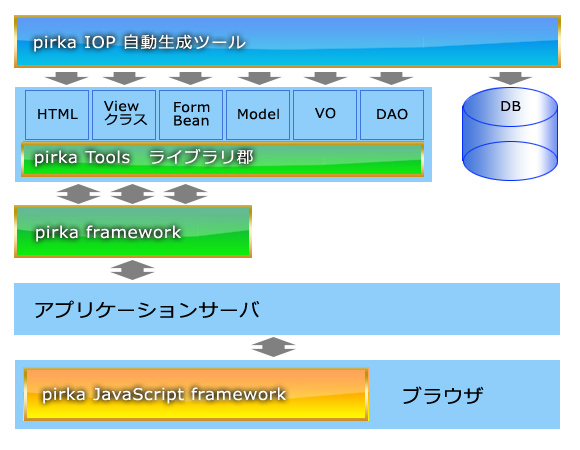Viewport: 580px width, 450px height.
Task: Click double arrow above ブラウザ section
Action: click(273, 347)
